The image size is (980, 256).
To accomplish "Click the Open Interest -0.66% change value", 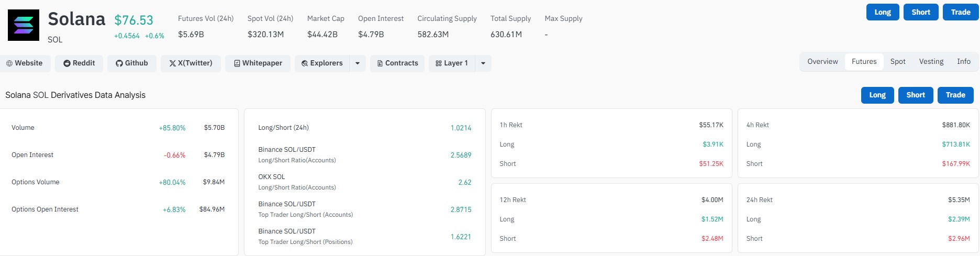I will click(175, 155).
